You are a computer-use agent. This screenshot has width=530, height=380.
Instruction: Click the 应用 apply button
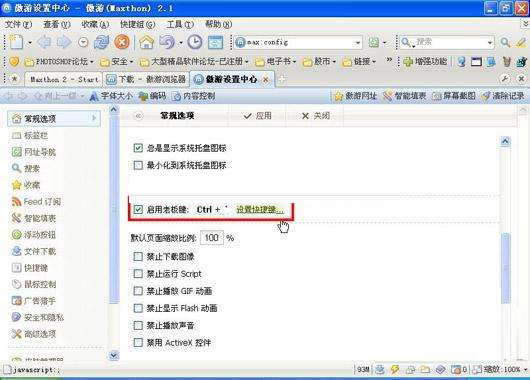pyautogui.click(x=258, y=116)
